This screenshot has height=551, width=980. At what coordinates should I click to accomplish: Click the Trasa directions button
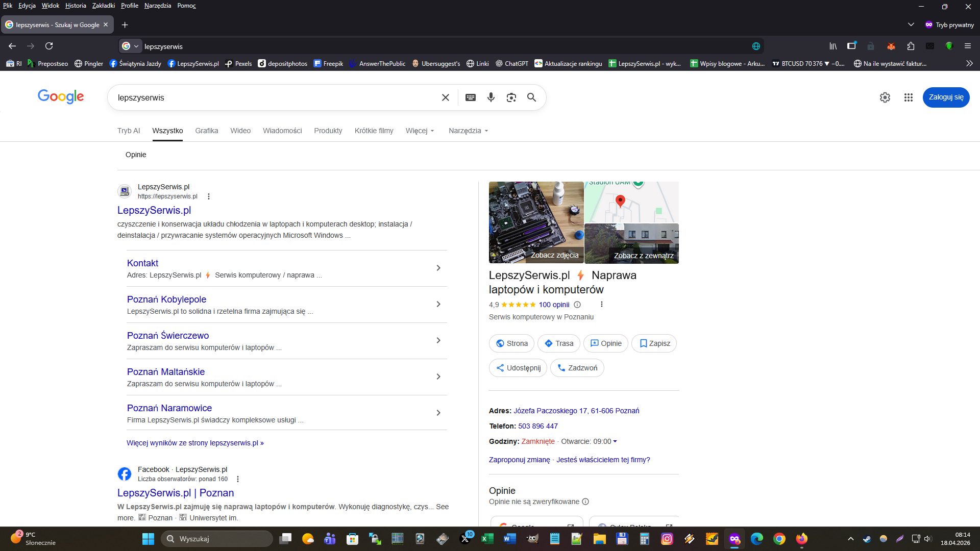click(558, 343)
